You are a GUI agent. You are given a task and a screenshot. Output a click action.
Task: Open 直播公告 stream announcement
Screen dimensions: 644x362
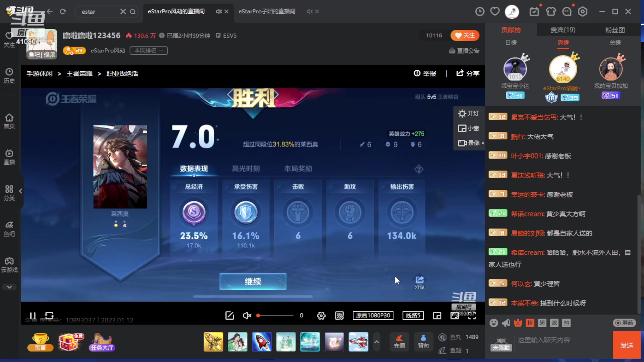click(x=464, y=51)
